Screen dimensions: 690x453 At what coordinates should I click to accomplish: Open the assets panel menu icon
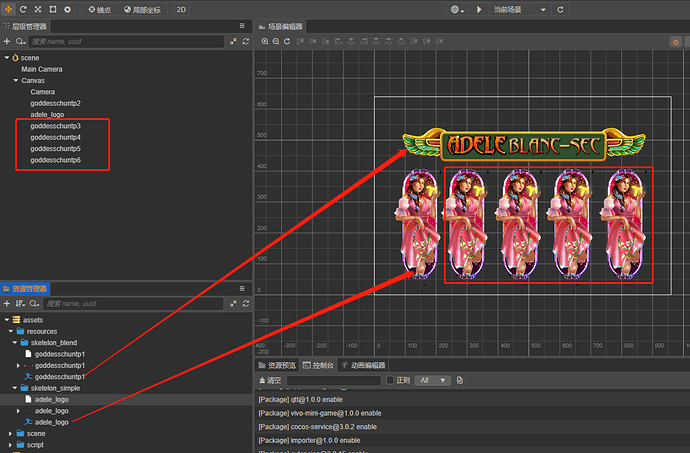point(242,288)
